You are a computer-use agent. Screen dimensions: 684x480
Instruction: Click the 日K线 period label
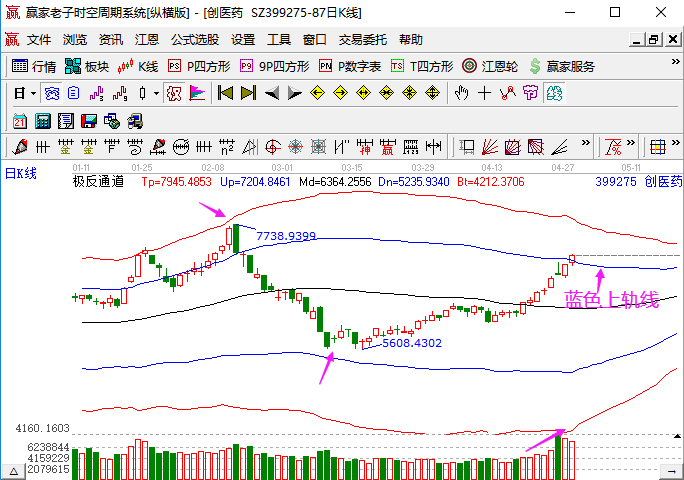click(x=21, y=174)
